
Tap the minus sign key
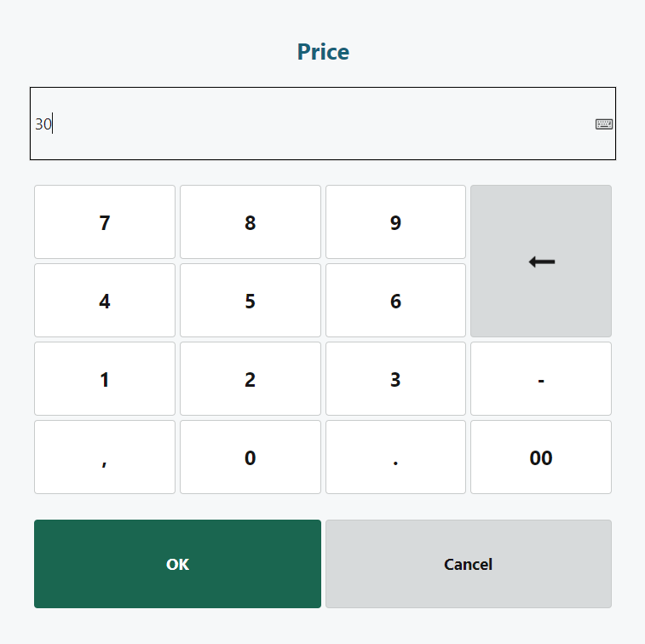pos(541,379)
